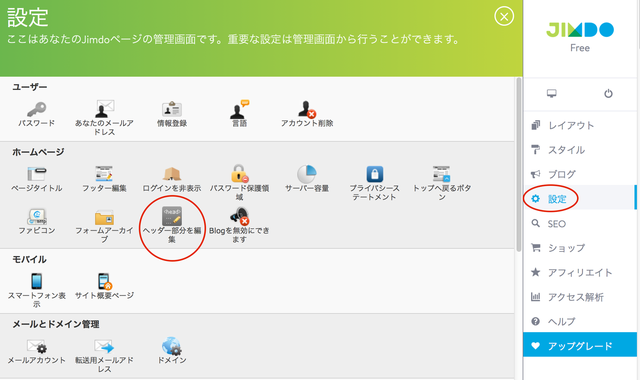Open ヘッダー部分を編集 head editor
This screenshot has width=640, height=380.
pos(172,225)
